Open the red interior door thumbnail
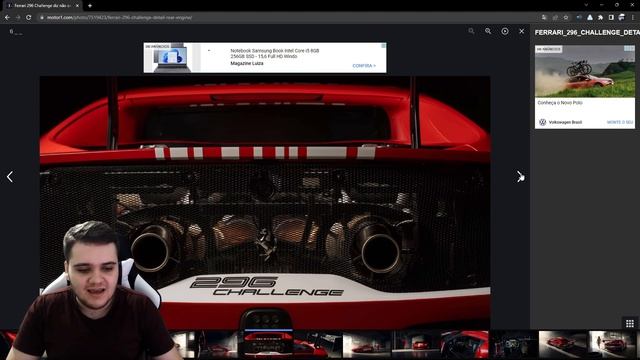The image size is (640, 360). (464, 345)
